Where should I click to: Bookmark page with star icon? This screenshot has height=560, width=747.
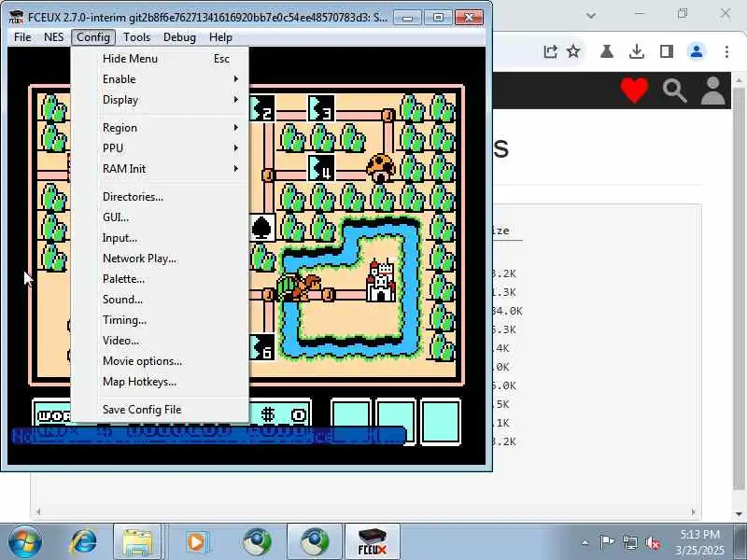(573, 51)
